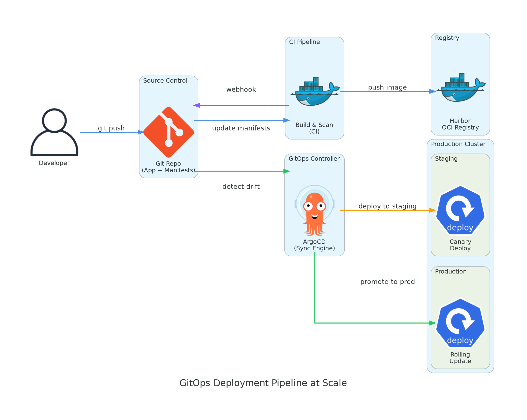Select the 'Source Control' group title
The height and width of the screenshot is (420, 527).
click(x=165, y=81)
